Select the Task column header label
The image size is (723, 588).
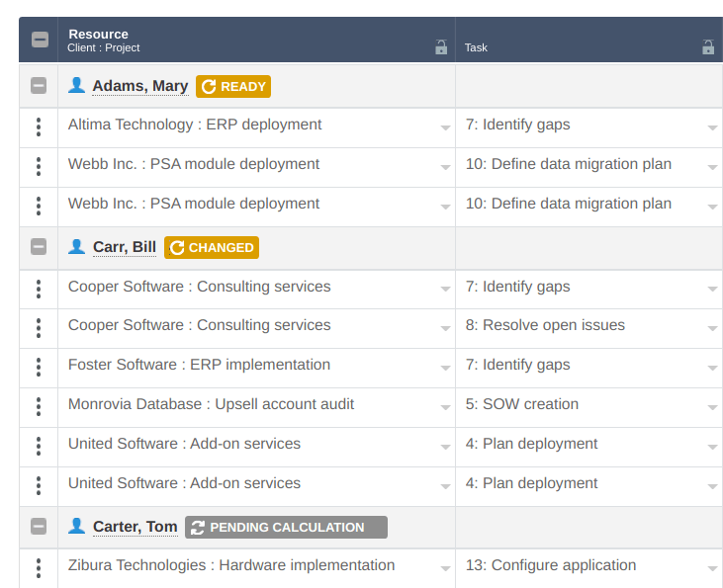[x=476, y=47]
